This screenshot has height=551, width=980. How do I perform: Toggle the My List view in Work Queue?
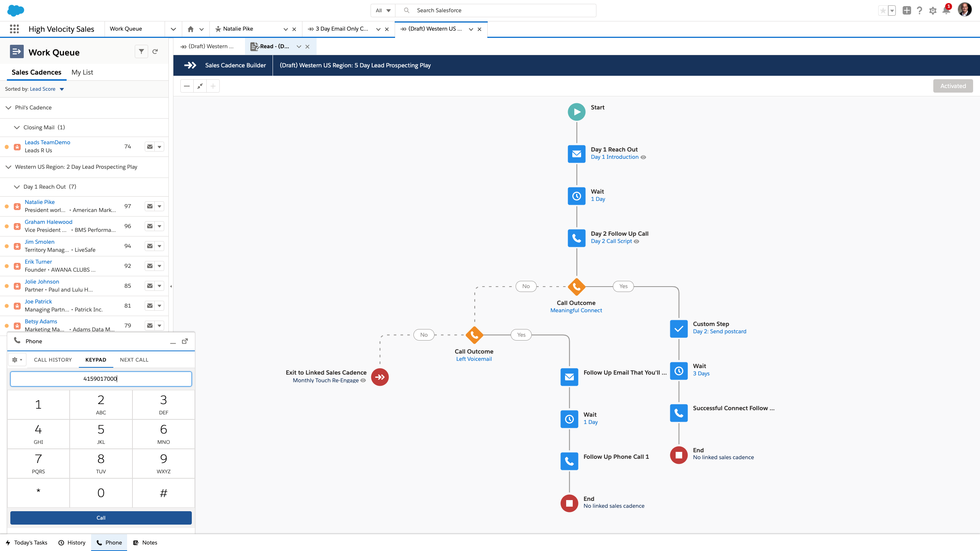pos(82,72)
